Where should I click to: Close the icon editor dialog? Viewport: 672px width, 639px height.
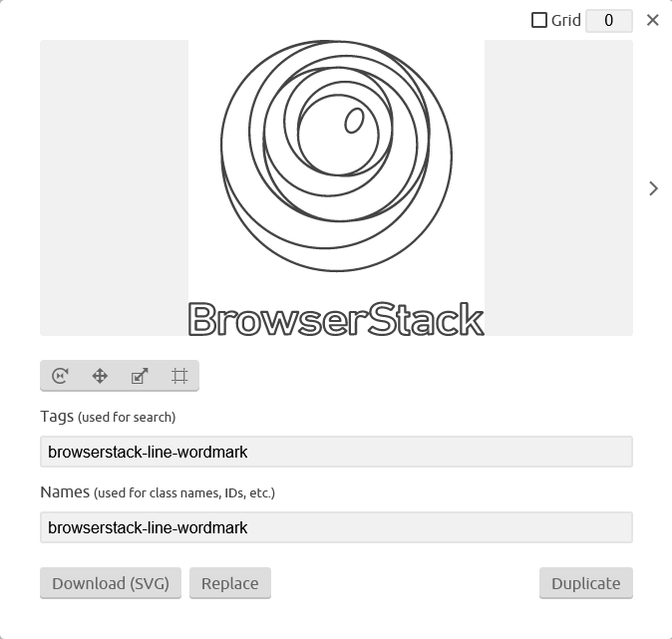pyautogui.click(x=653, y=20)
